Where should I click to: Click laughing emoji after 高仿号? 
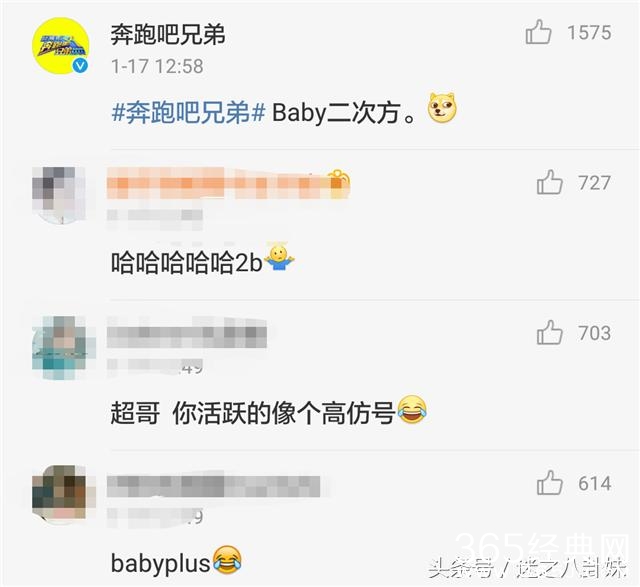(x=412, y=409)
